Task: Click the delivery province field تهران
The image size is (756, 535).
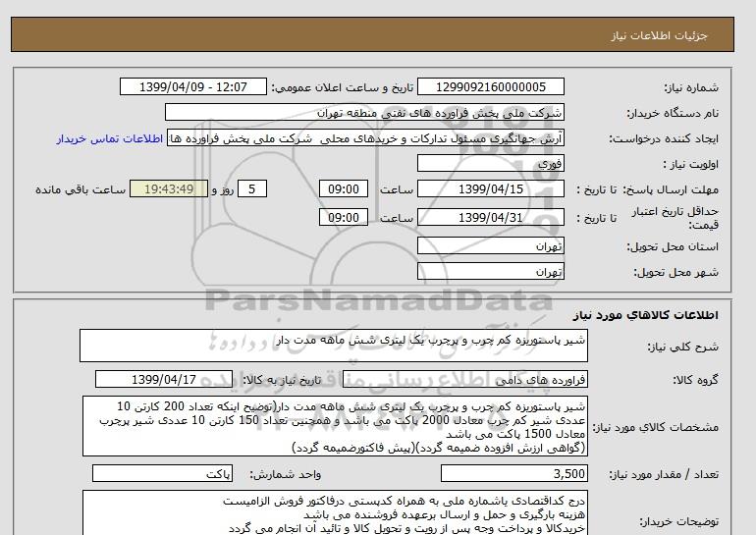Action: (490, 245)
